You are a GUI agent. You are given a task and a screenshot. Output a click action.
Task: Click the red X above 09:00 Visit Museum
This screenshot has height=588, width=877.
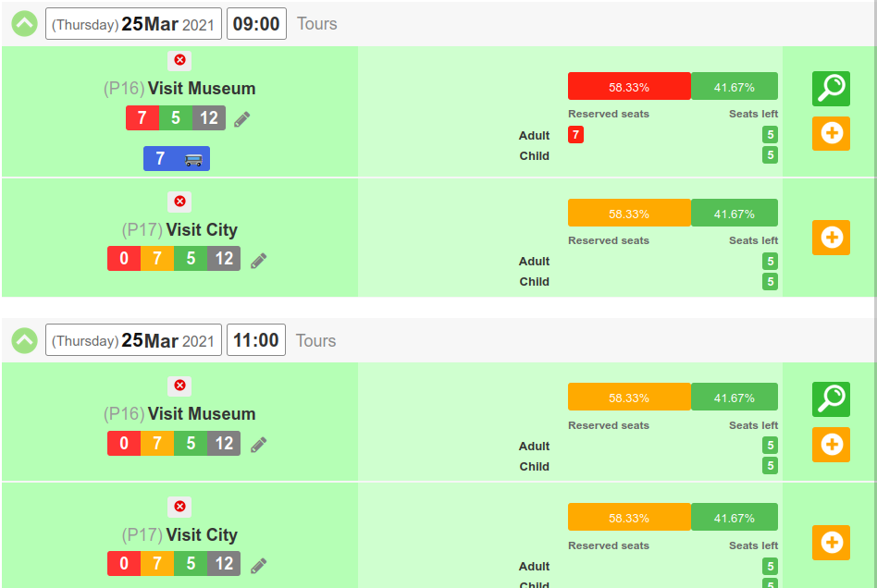point(179,60)
